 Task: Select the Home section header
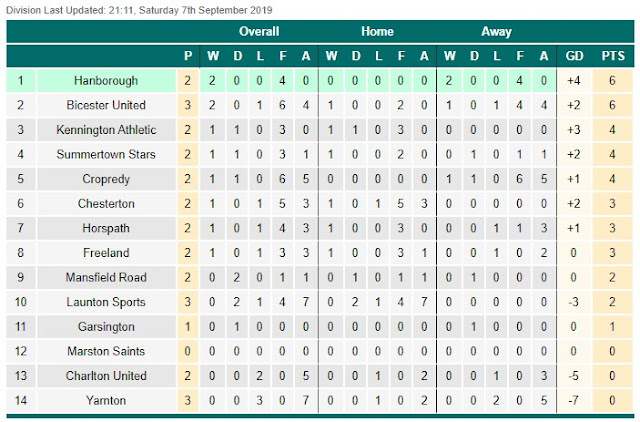click(377, 31)
